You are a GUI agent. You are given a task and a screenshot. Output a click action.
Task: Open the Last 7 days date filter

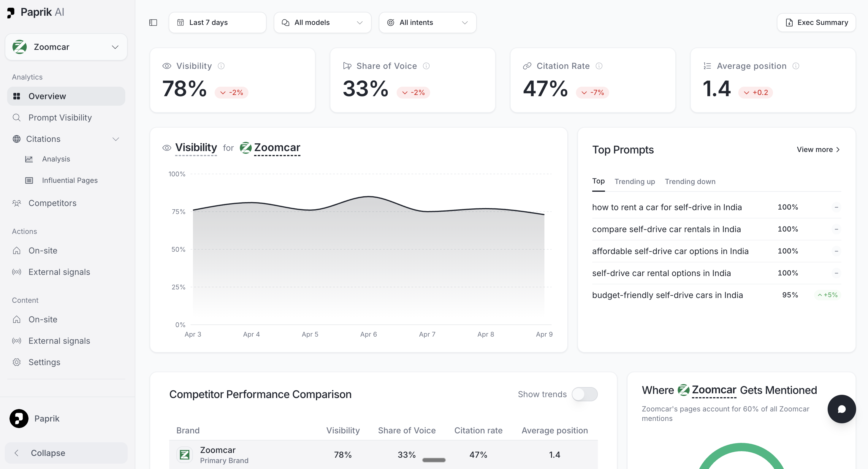pos(217,23)
